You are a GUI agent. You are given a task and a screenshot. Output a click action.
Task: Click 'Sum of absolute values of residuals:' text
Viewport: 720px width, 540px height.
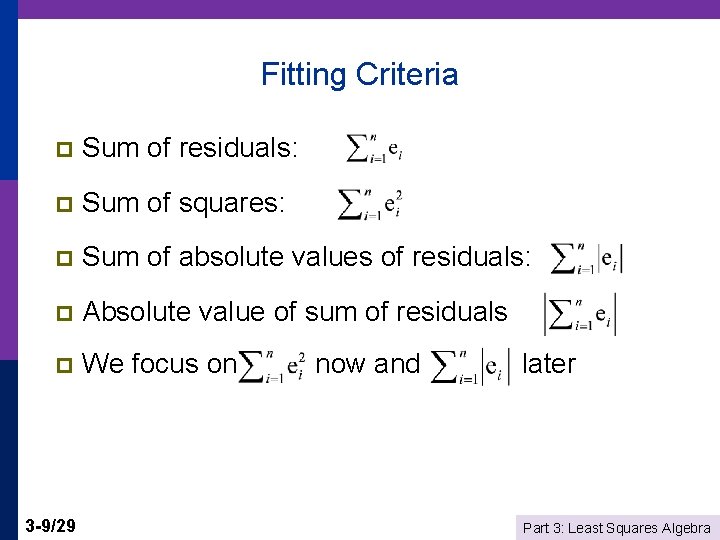click(307, 257)
